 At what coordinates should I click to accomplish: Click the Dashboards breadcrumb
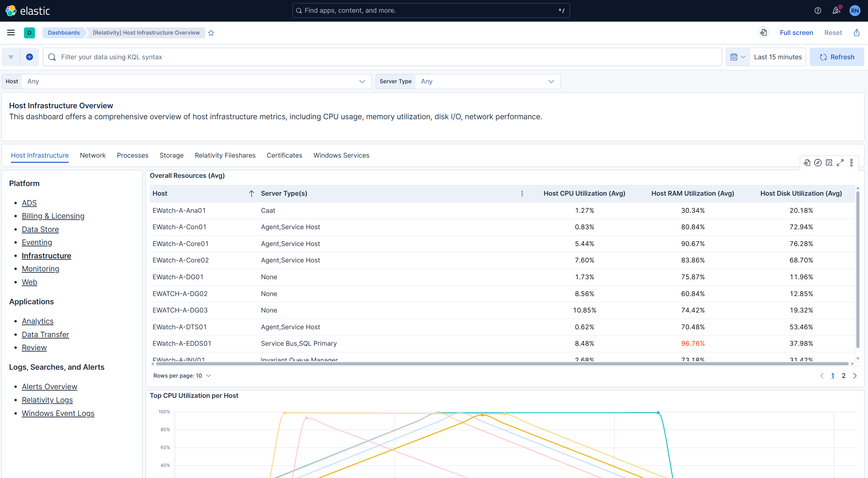tap(64, 33)
